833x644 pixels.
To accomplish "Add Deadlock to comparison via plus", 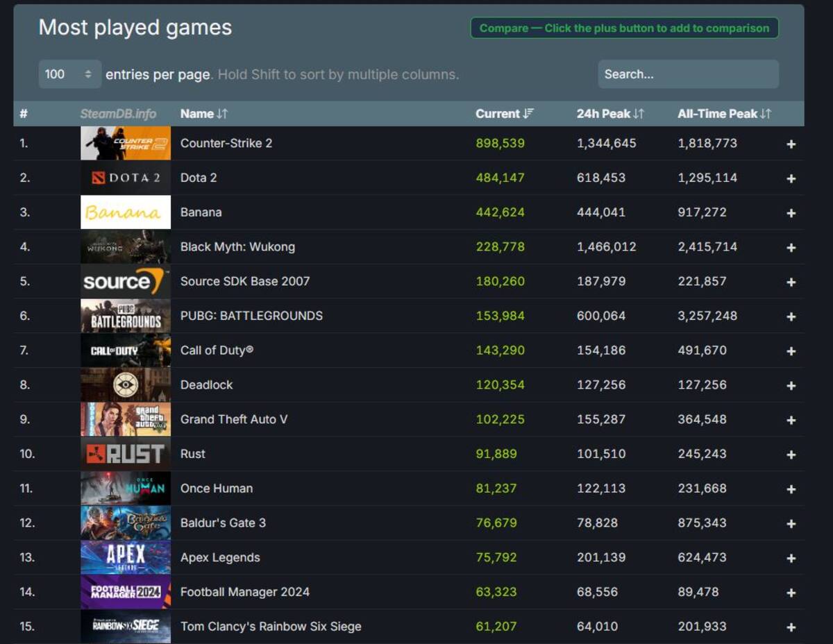I will [x=791, y=386].
